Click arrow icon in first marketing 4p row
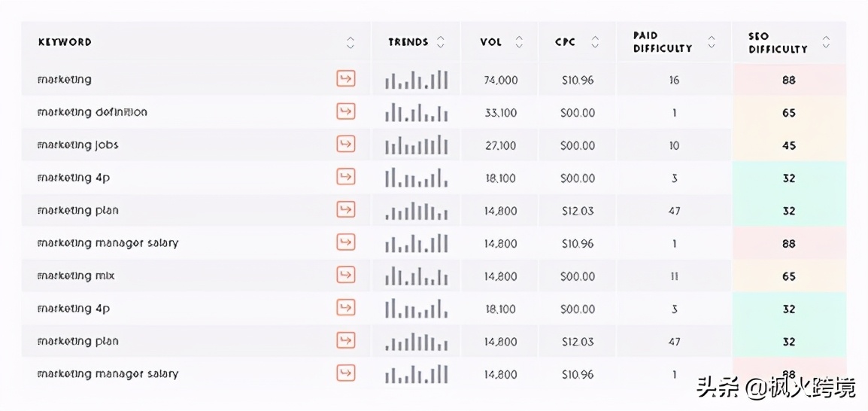The height and width of the screenshot is (411, 868). click(345, 177)
